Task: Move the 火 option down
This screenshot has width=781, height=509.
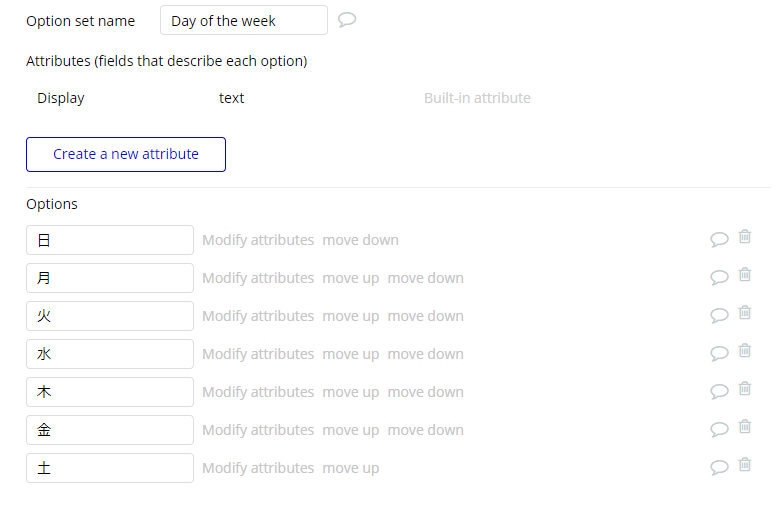Action: (425, 316)
